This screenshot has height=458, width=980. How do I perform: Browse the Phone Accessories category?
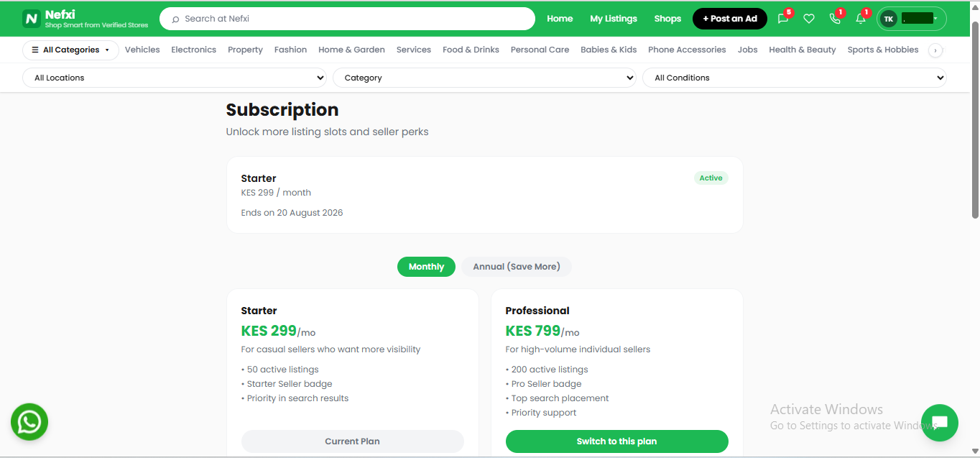pyautogui.click(x=687, y=50)
